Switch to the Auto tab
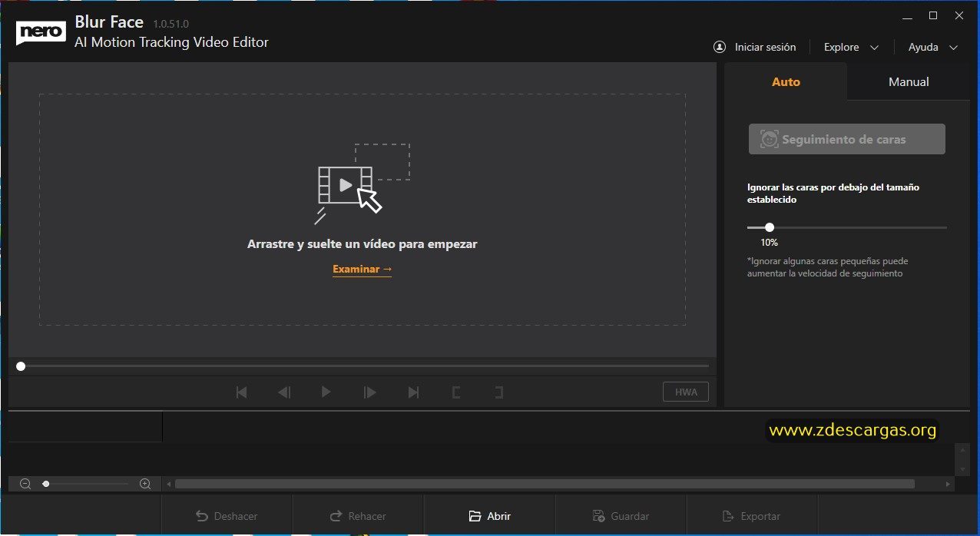980x536 pixels. point(786,81)
